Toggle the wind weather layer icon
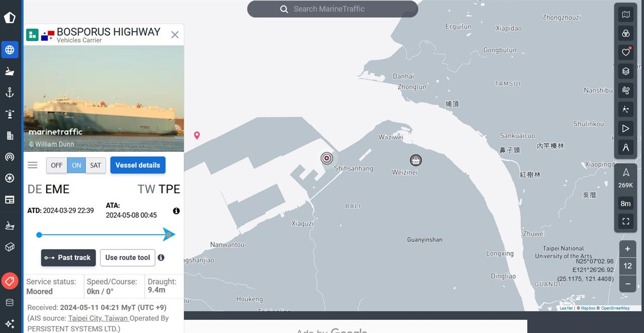644x333 pixels. coord(626,91)
